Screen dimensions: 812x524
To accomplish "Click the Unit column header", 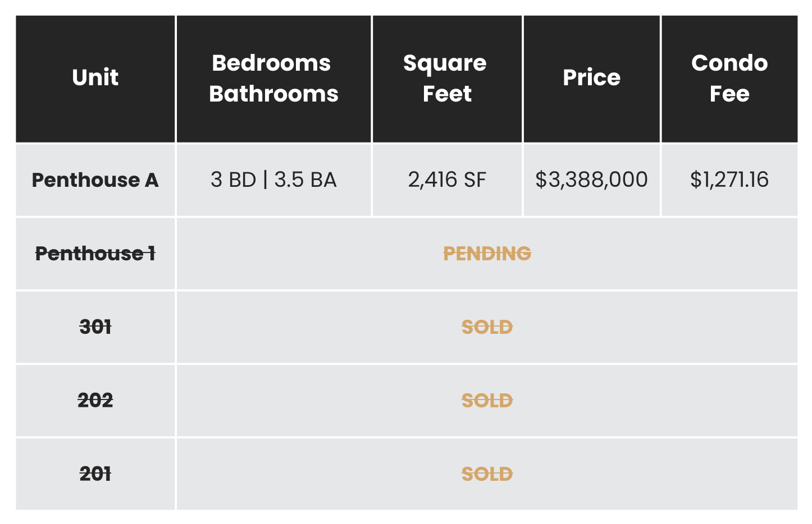I will pos(95,79).
